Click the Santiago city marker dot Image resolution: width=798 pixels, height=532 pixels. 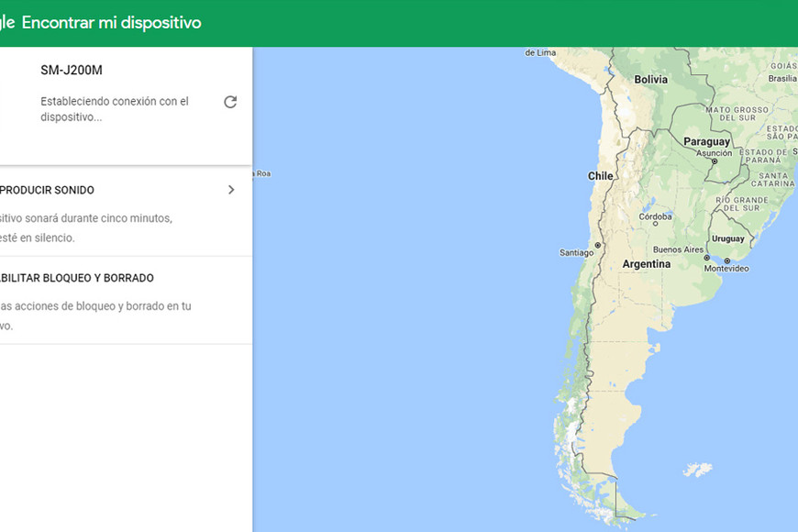click(597, 246)
